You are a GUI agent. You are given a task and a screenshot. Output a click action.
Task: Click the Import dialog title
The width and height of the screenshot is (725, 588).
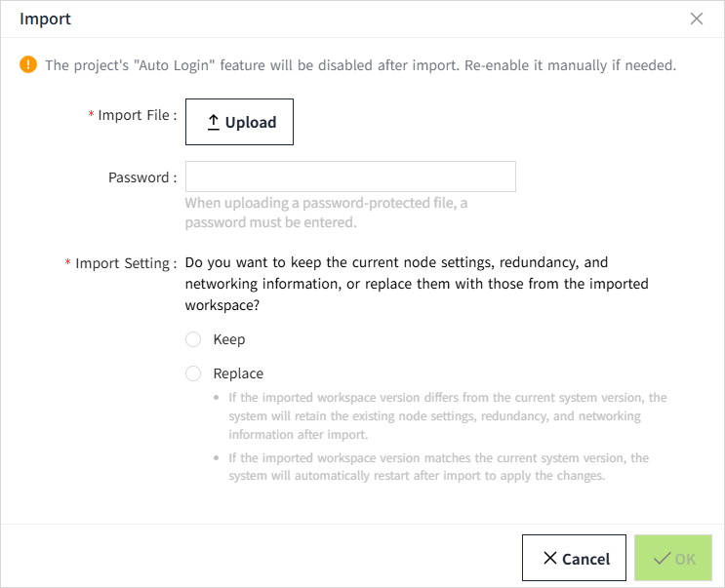pyautogui.click(x=45, y=19)
